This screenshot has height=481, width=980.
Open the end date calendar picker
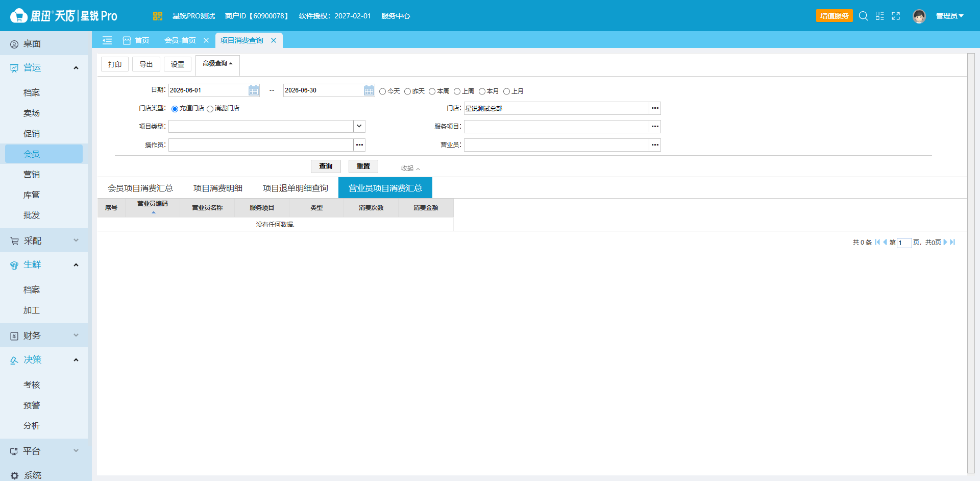coord(369,90)
